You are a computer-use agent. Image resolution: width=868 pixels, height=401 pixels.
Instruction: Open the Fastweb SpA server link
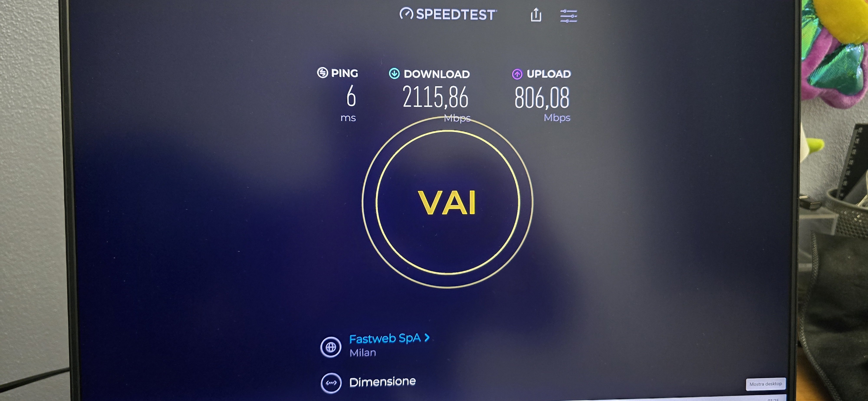pos(385,338)
